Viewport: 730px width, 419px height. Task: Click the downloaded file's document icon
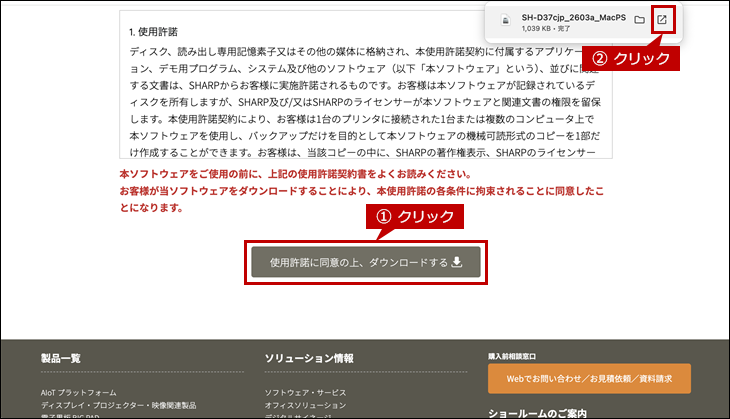pos(506,20)
